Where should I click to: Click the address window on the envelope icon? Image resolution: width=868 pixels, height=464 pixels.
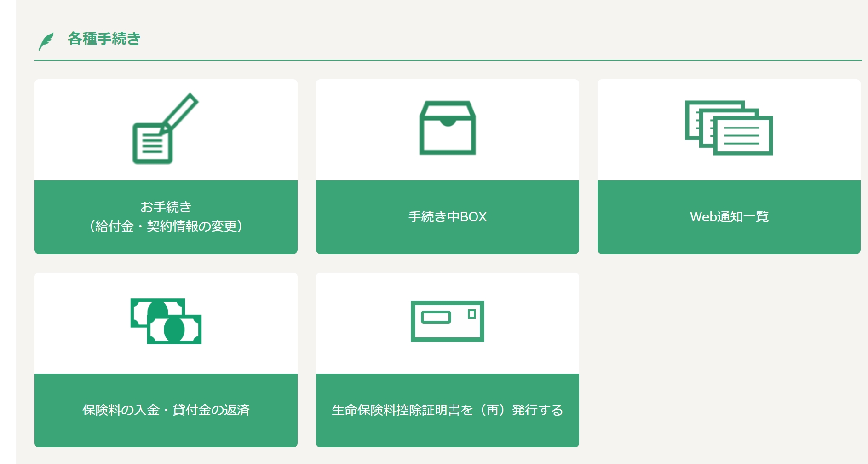(436, 317)
